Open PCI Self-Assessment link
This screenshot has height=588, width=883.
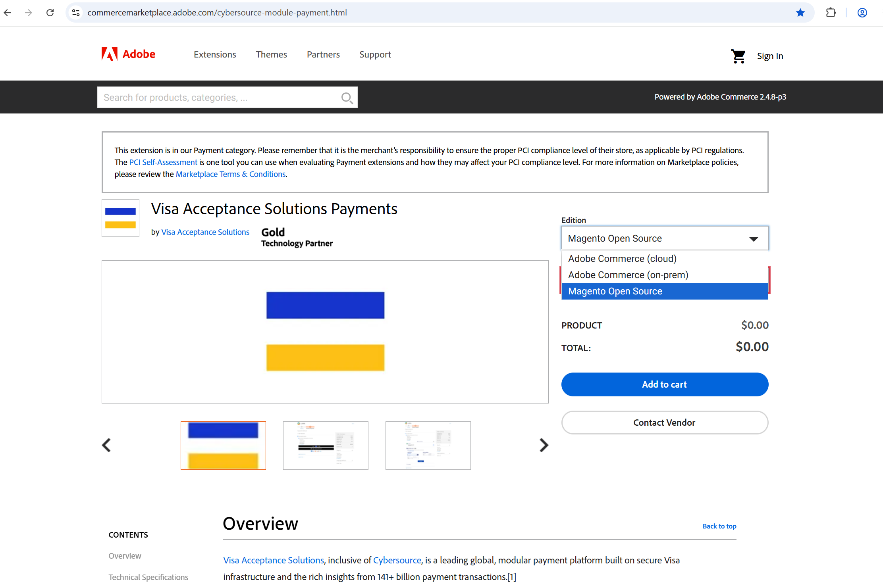point(163,162)
